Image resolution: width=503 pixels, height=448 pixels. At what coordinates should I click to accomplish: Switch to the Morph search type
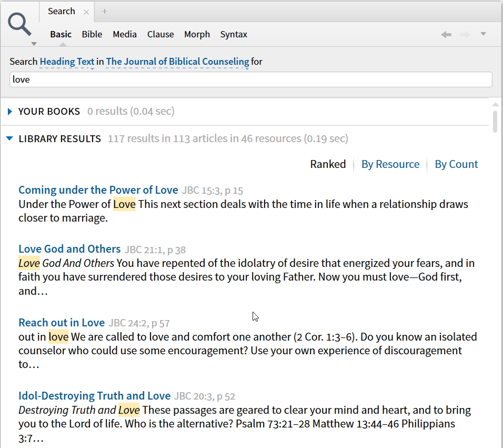point(197,34)
